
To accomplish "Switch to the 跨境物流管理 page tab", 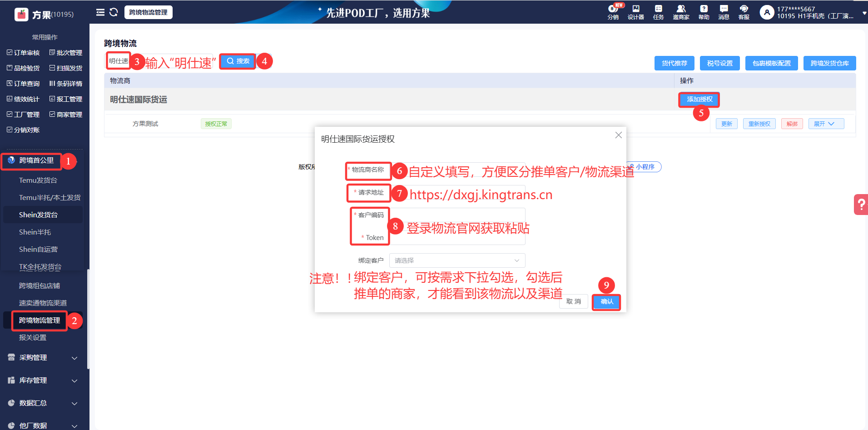I will 149,12.
